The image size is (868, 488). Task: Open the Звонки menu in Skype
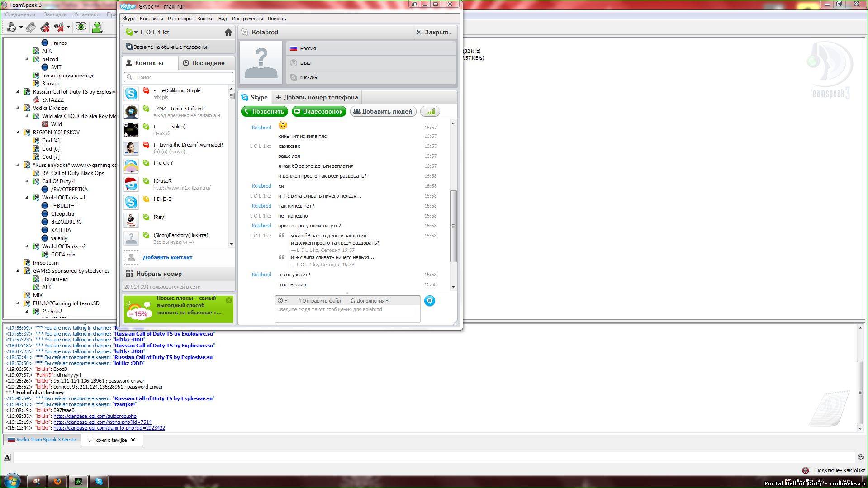205,19
